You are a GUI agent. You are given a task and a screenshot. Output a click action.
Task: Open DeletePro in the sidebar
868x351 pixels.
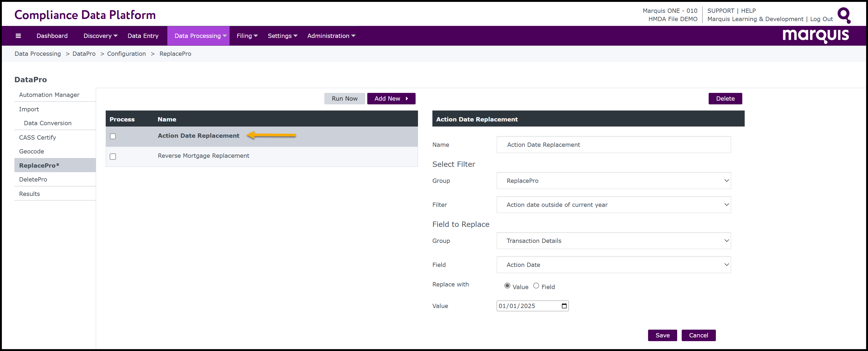[33, 180]
